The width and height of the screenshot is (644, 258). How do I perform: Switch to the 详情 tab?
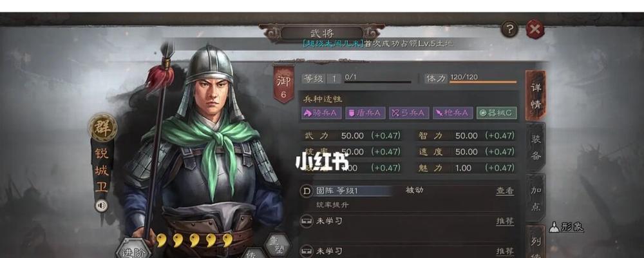(536, 96)
